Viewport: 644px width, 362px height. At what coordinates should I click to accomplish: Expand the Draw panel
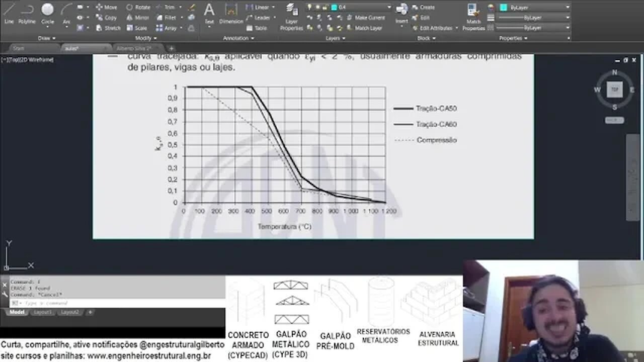(47, 38)
